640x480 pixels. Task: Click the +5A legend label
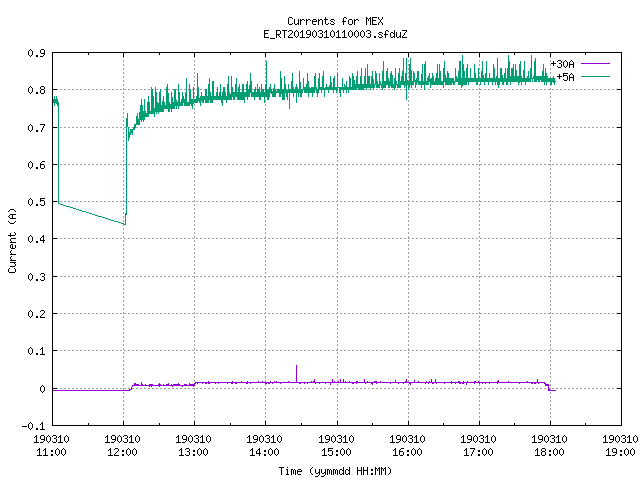pos(565,77)
